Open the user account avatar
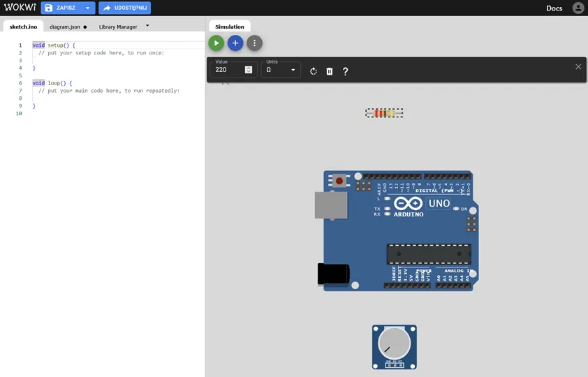Screen dimensions: 588x377 pos(578,8)
